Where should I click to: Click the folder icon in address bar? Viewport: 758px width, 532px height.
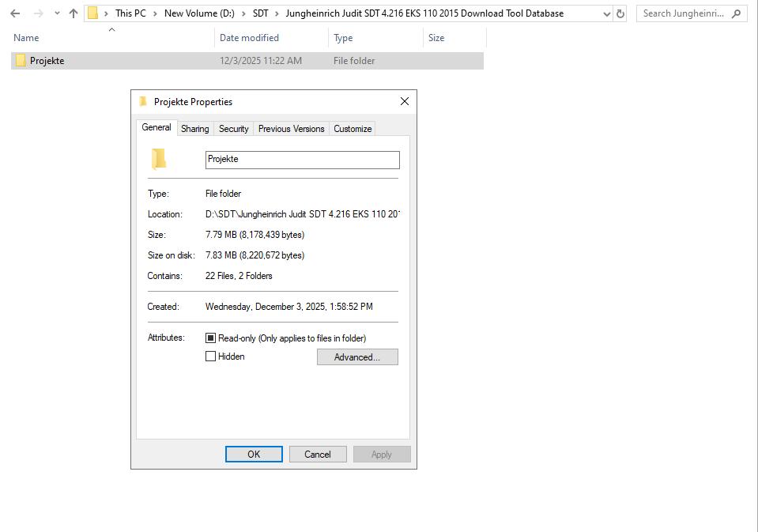[x=92, y=13]
